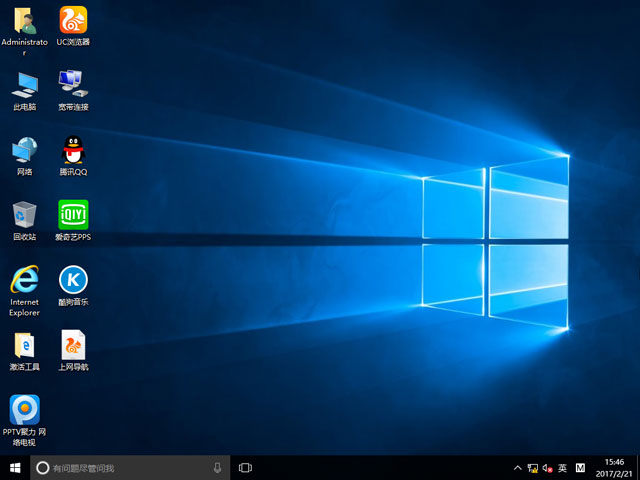Select the Administrator user folder

click(x=25, y=20)
